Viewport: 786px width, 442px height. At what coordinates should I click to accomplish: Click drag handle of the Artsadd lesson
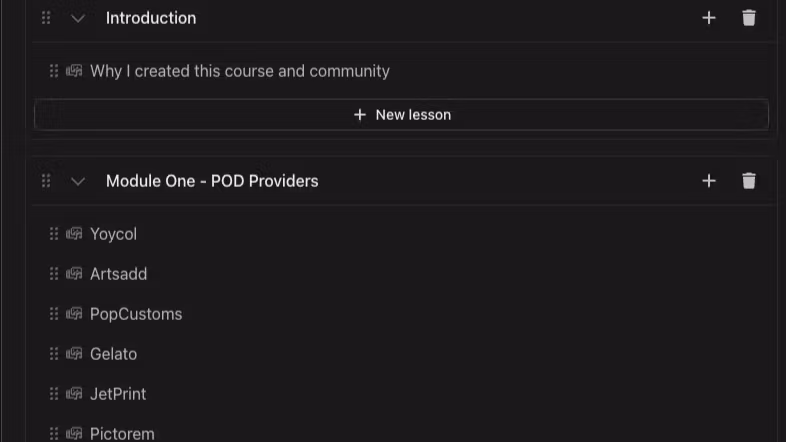pyautogui.click(x=54, y=274)
